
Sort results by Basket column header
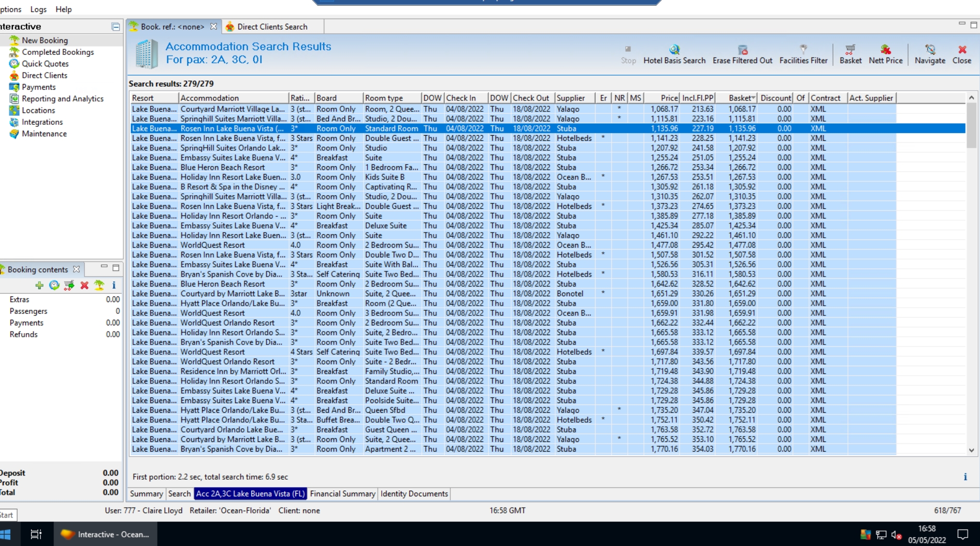coord(736,98)
